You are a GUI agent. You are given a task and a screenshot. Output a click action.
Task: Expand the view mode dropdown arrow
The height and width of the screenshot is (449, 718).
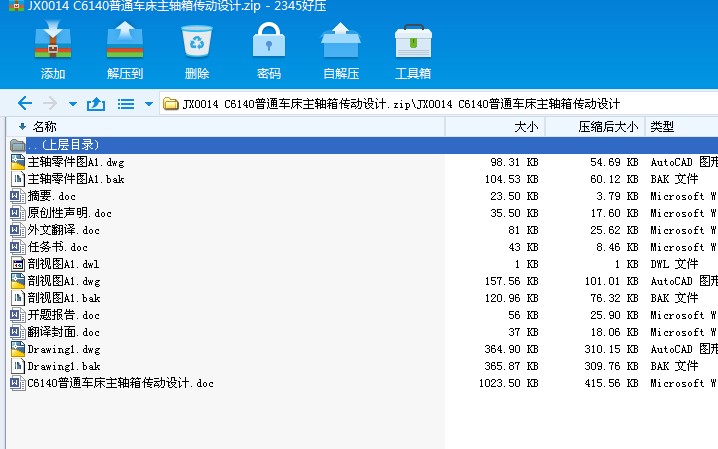tap(148, 104)
